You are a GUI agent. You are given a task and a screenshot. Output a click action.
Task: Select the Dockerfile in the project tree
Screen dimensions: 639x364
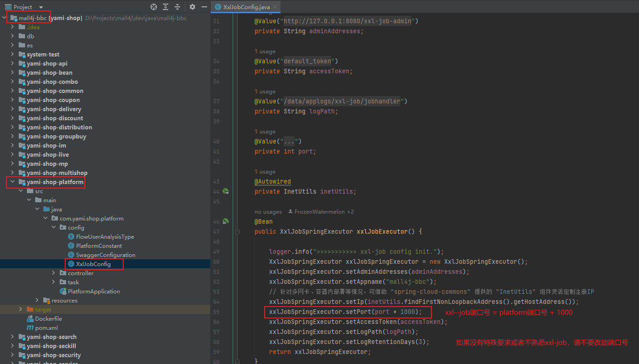[x=48, y=318]
